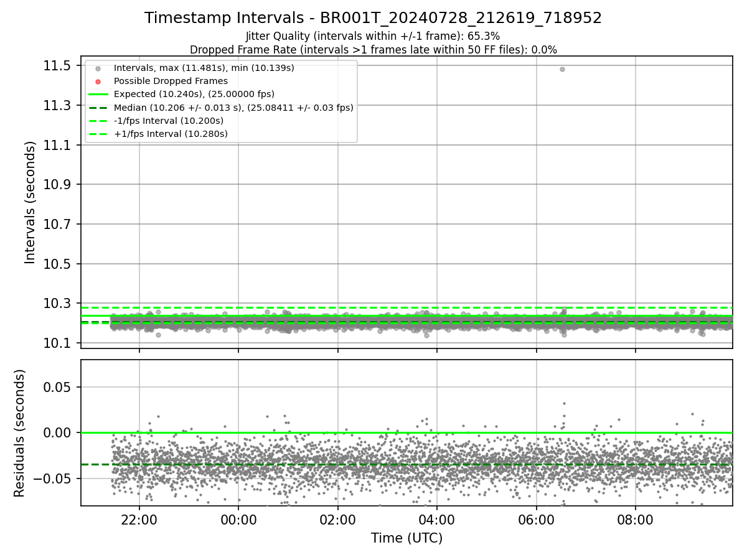The width and height of the screenshot is (747, 560).
Task: Click the 10.7 tick label on intervals axis
Action: (57, 224)
